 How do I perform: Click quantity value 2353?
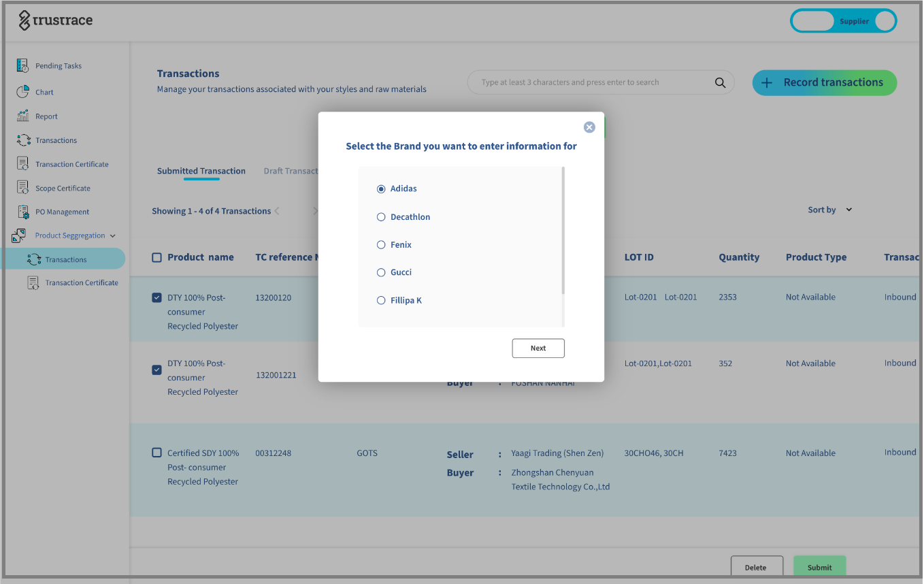point(727,297)
